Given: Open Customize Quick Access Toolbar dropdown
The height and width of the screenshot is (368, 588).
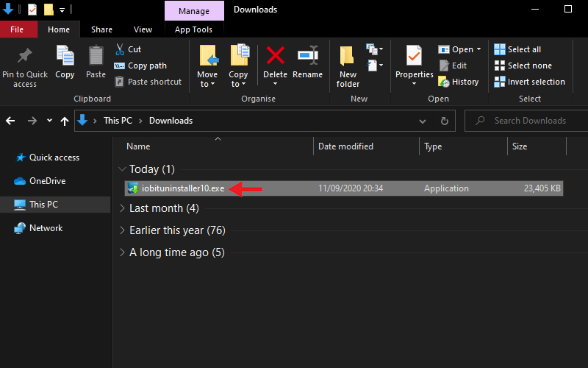Looking at the screenshot, I should tap(62, 10).
